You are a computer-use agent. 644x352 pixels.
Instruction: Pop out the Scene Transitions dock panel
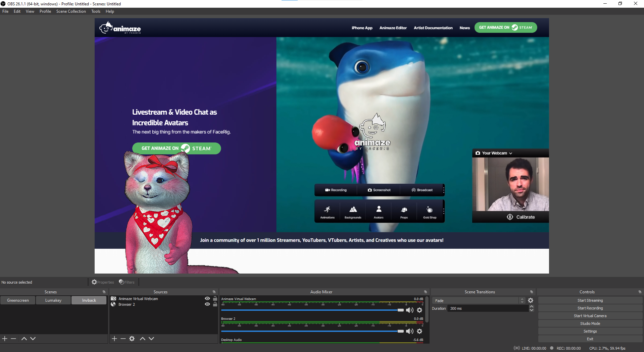532,292
